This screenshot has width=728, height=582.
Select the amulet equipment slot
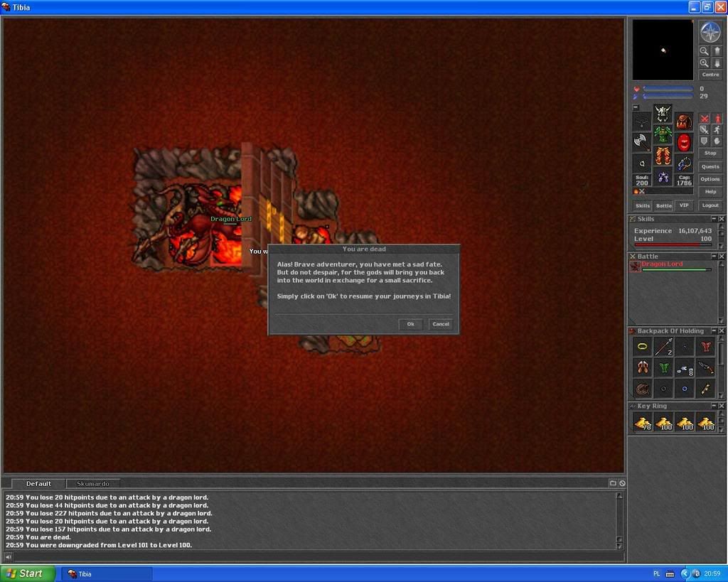642,122
